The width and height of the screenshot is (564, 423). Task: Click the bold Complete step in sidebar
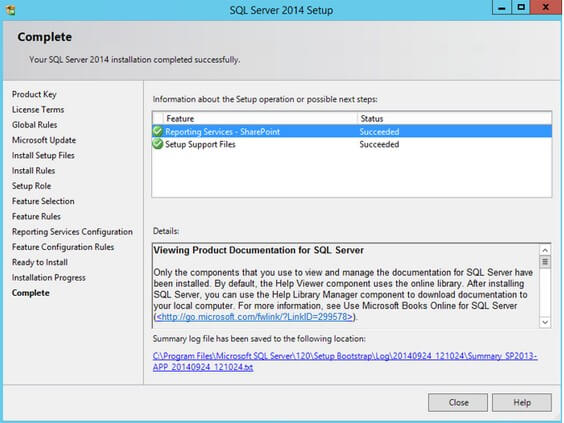click(31, 293)
